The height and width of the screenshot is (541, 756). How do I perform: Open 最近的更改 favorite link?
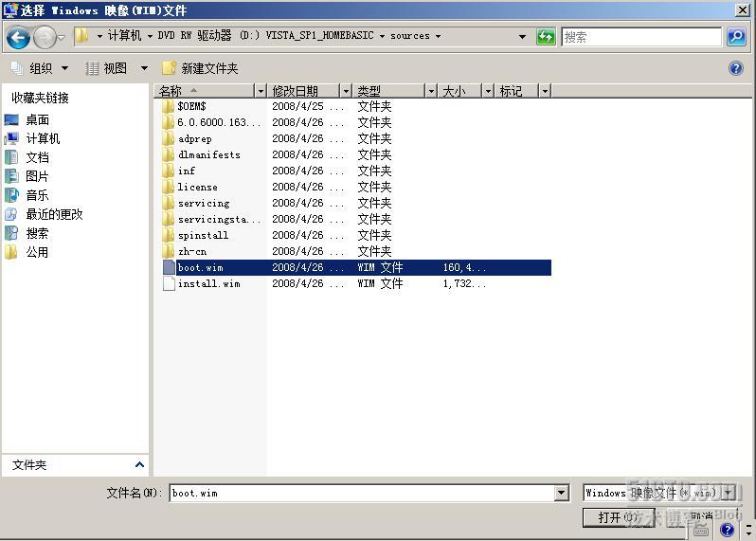coord(44,214)
